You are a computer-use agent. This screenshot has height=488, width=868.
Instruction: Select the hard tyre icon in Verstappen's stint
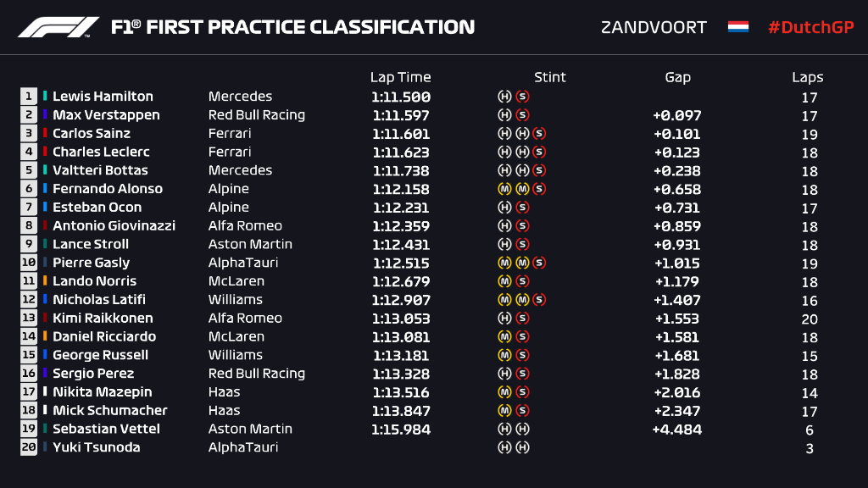[x=504, y=115]
